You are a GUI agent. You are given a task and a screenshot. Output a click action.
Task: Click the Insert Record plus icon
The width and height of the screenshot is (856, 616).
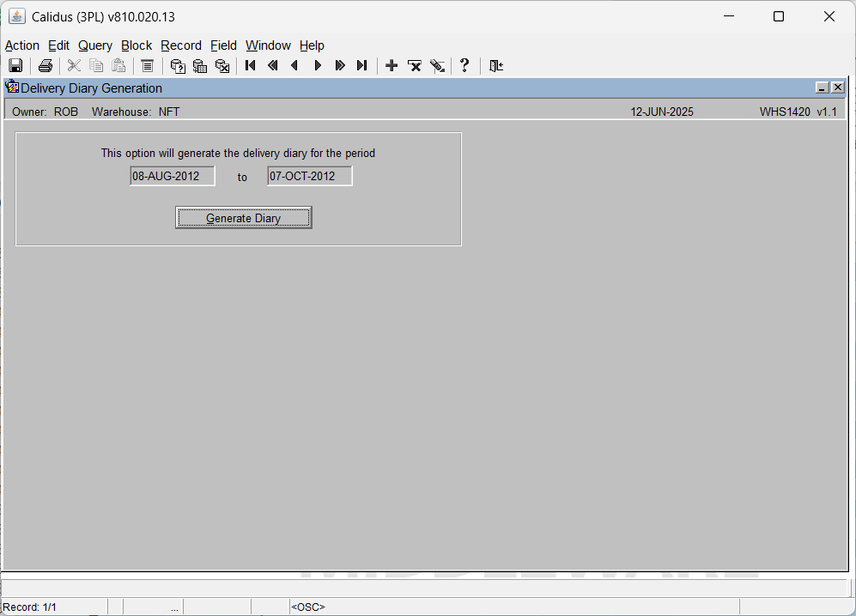coord(392,66)
